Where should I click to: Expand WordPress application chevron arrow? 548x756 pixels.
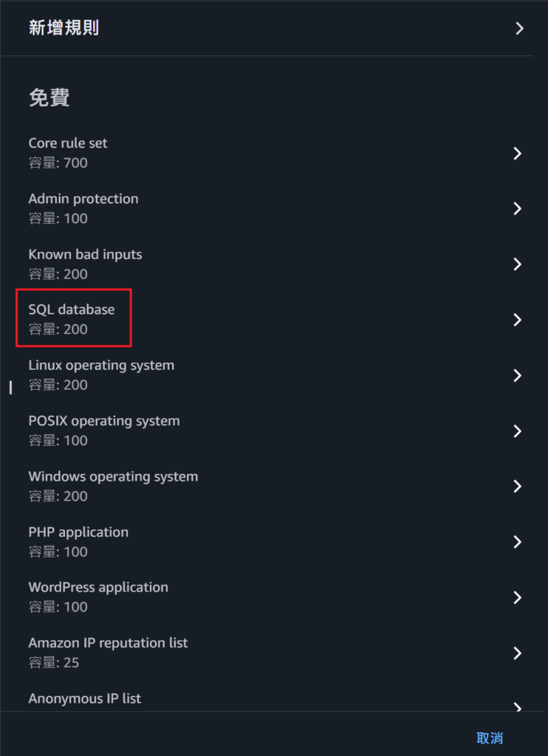[x=518, y=597]
